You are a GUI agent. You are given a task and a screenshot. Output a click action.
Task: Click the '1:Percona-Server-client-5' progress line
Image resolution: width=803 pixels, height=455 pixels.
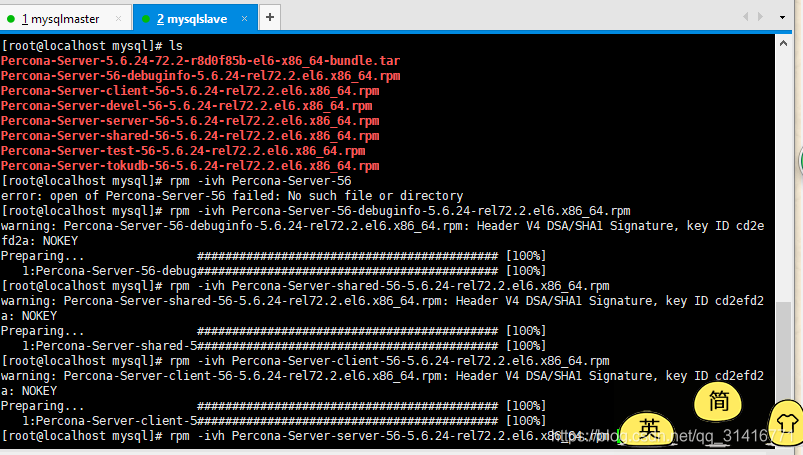[x=284, y=421]
